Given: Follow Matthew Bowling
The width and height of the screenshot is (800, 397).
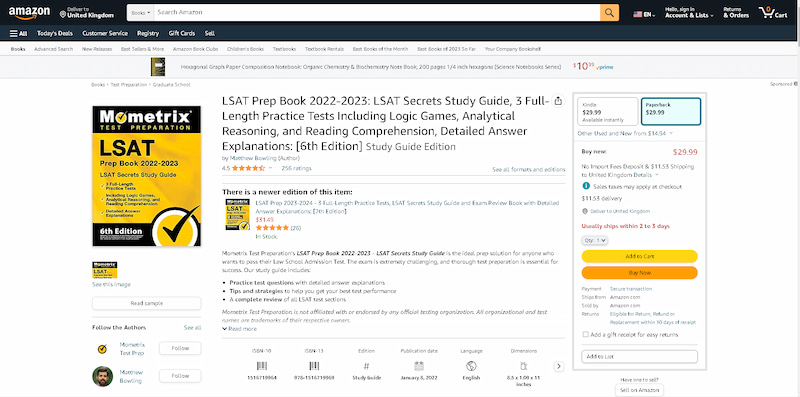Looking at the screenshot, I should (180, 376).
